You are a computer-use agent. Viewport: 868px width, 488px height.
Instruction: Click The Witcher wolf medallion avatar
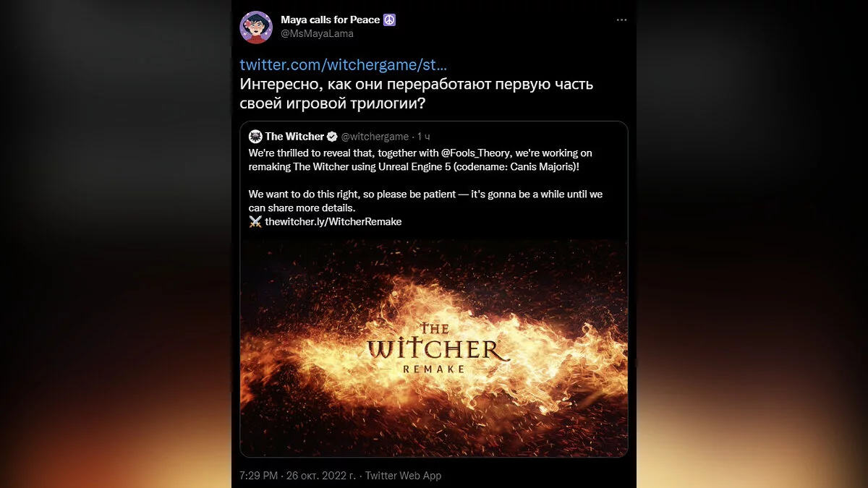255,136
